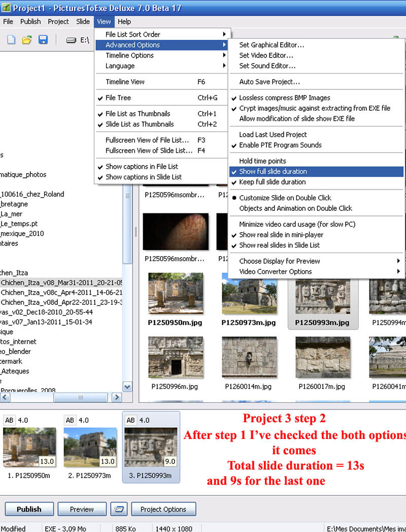Screen dimensions: 406x532
Task: Select Objects and Animation on Double Click
Action: 295,208
